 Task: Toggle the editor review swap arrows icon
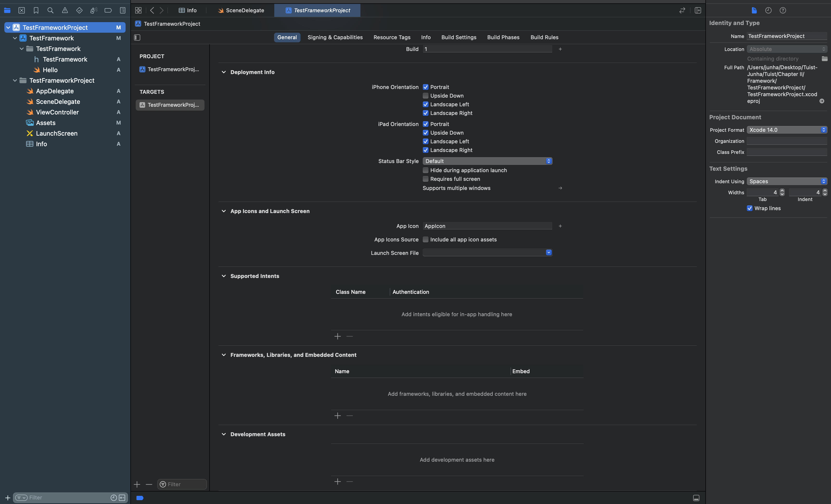[x=682, y=10]
